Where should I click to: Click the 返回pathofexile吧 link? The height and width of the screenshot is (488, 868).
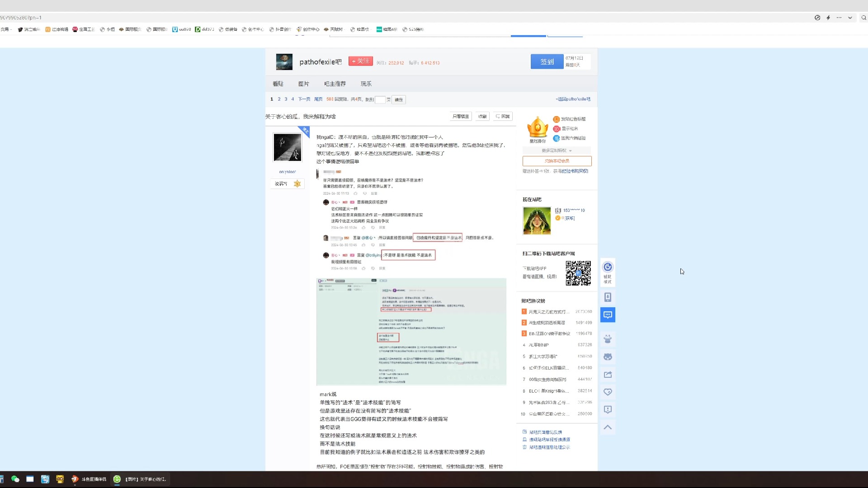tap(573, 99)
